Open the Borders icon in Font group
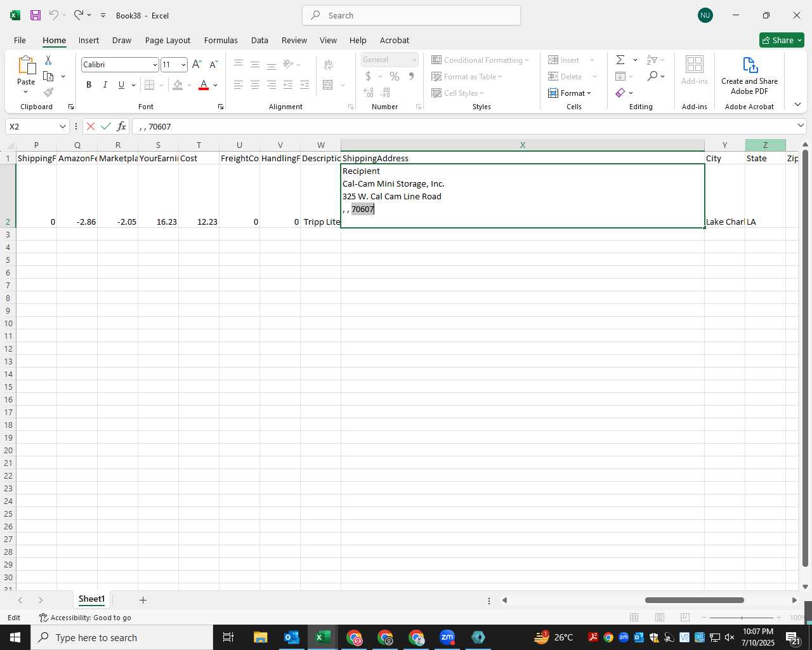The width and height of the screenshot is (812, 650). pyautogui.click(x=149, y=84)
